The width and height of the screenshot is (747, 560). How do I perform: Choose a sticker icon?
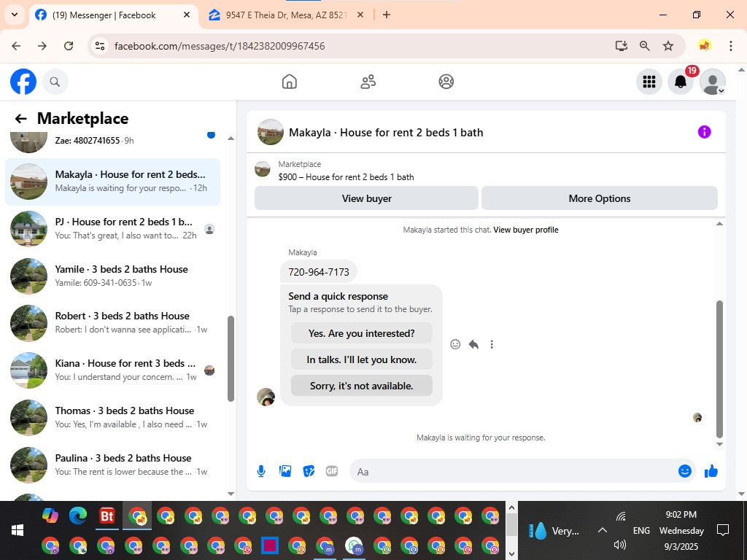(x=309, y=472)
